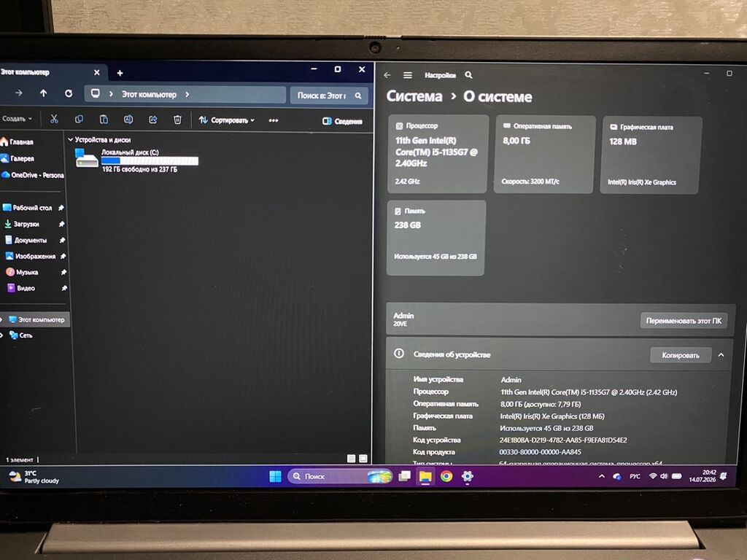The height and width of the screenshot is (560, 747).
Task: Click the Оперативная память card
Action: tap(544, 155)
